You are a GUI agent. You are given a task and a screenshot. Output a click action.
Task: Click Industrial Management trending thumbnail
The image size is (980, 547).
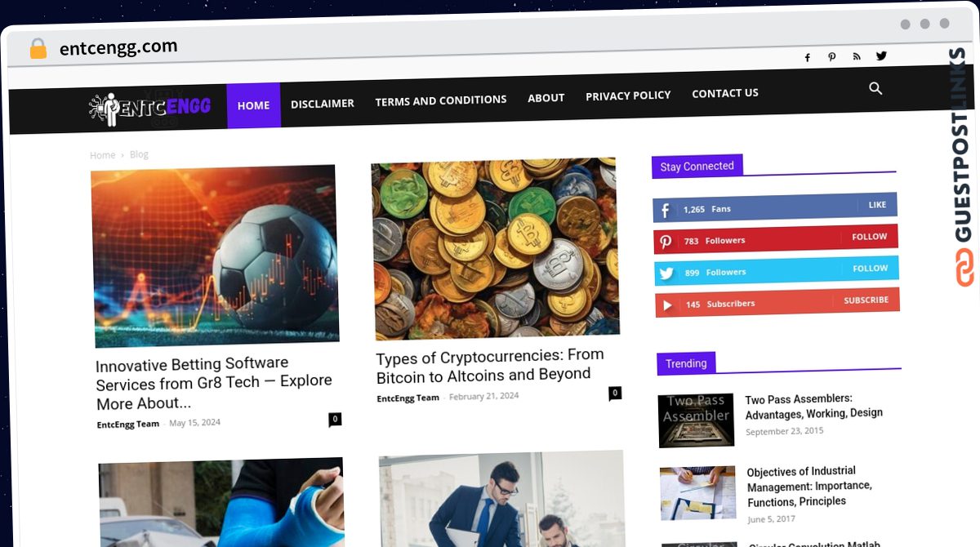tap(698, 493)
